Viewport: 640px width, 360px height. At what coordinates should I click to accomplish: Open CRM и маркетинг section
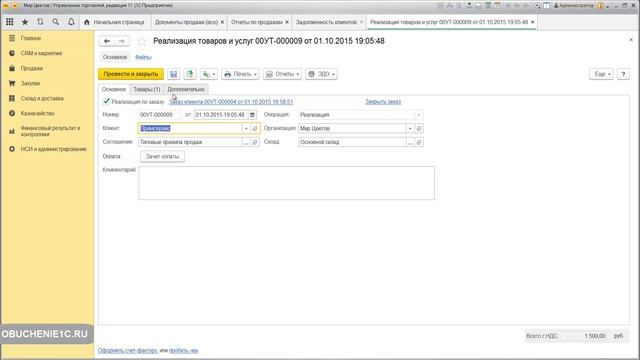click(x=41, y=53)
